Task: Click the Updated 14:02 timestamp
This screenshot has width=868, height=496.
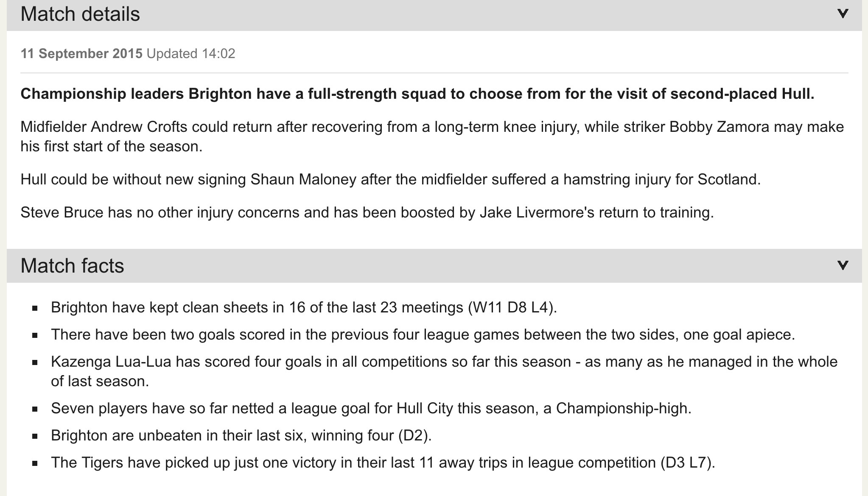Action: click(x=191, y=53)
